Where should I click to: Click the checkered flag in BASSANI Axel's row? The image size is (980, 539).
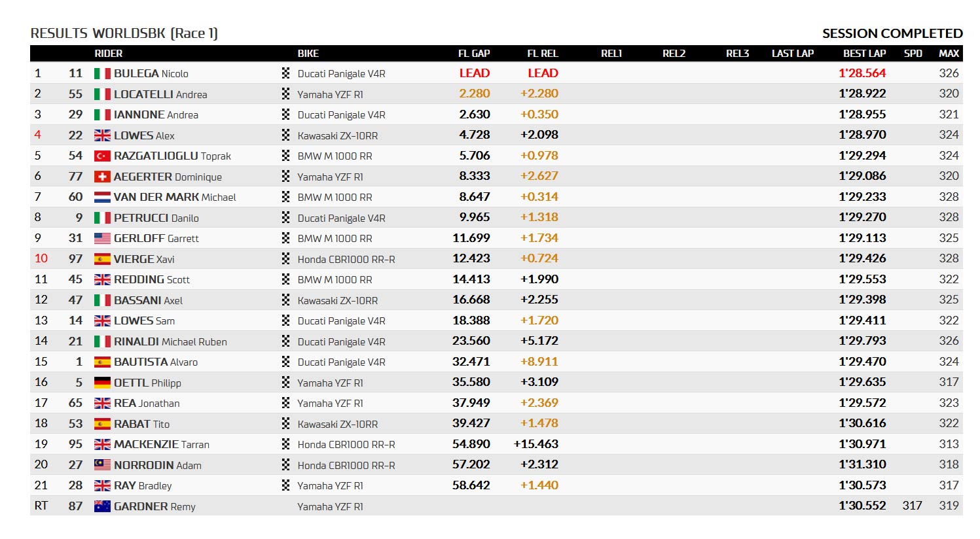pyautogui.click(x=285, y=300)
